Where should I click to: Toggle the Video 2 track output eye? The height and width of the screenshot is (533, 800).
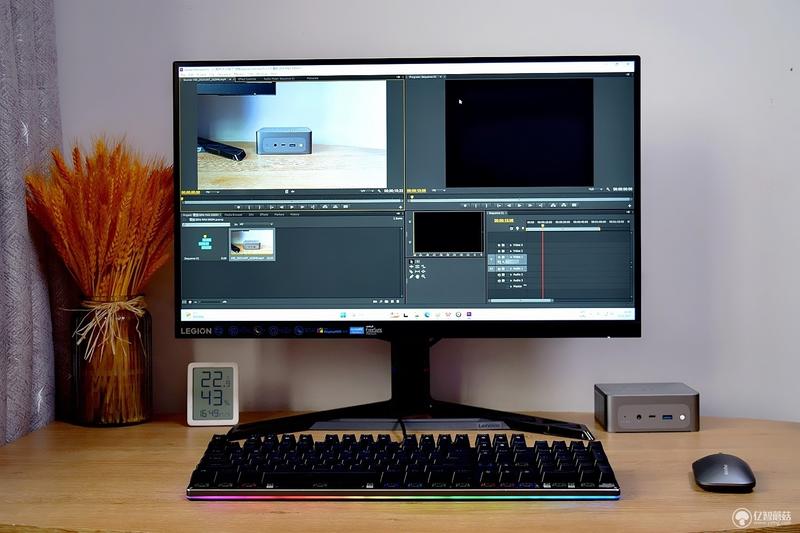click(x=499, y=251)
